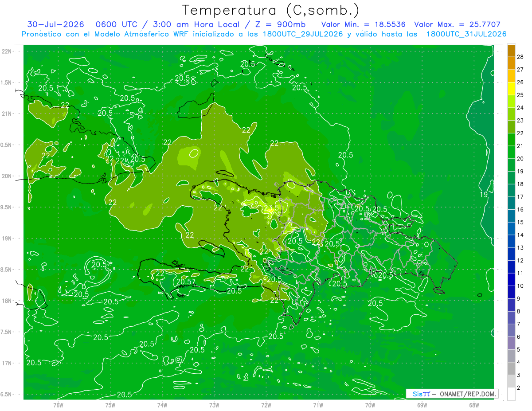The height and width of the screenshot is (411, 532).
Task: Click the longitude axis label "73W"
Action: [214, 405]
